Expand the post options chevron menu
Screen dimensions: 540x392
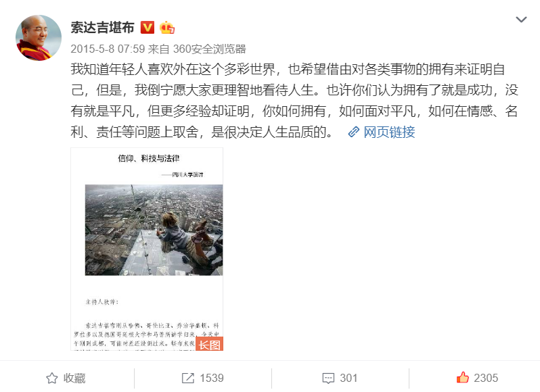(521, 20)
